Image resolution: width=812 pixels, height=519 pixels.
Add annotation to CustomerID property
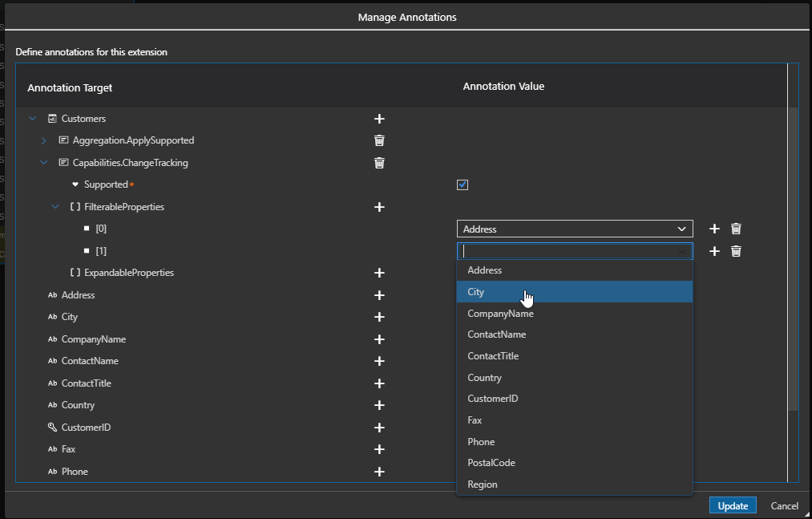[x=379, y=428]
